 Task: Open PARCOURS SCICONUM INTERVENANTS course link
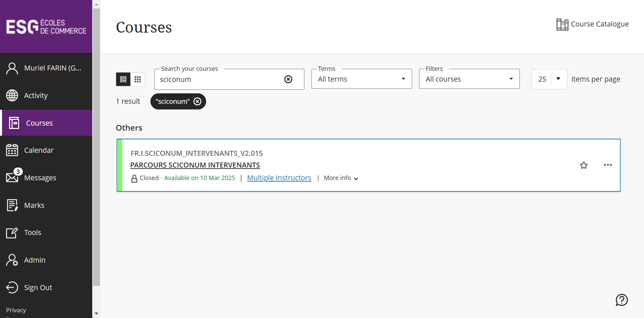tap(195, 165)
